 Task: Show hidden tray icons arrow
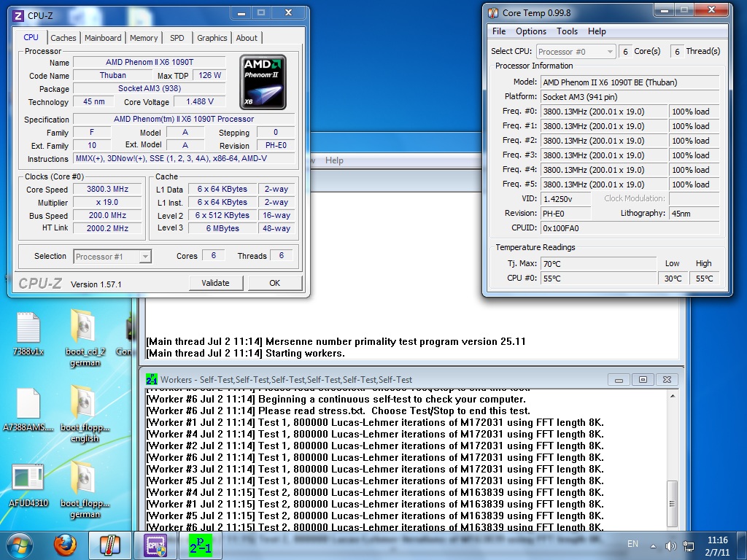pos(653,546)
